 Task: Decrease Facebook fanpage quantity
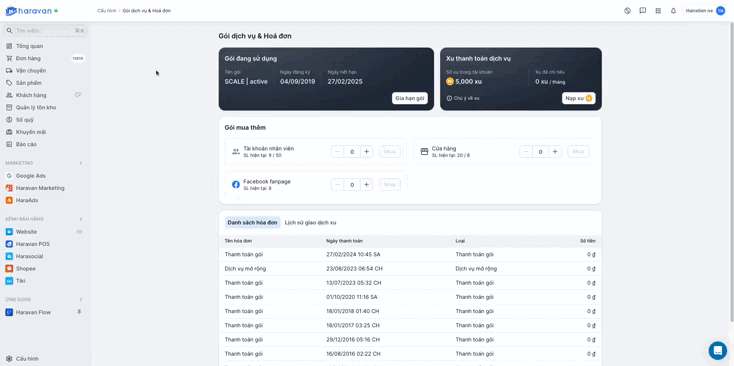pyautogui.click(x=338, y=184)
